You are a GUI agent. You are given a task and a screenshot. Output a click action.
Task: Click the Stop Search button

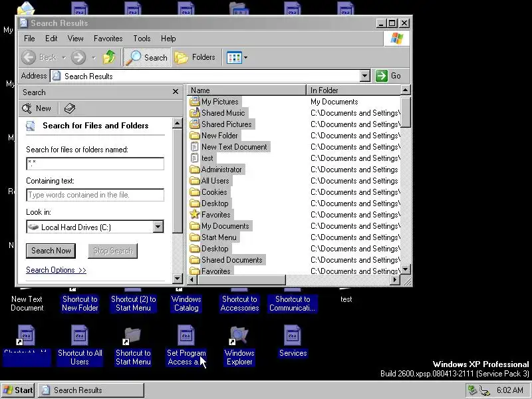(112, 251)
